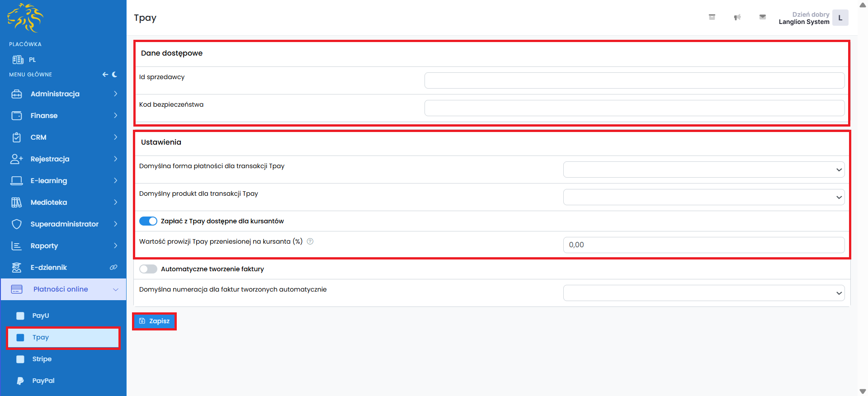
Task: Click the Zapisz save button
Action: pyautogui.click(x=154, y=321)
